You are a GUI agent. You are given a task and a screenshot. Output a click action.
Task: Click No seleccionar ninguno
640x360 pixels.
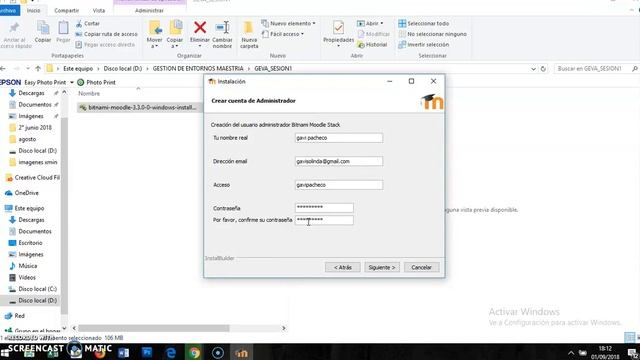(x=433, y=34)
